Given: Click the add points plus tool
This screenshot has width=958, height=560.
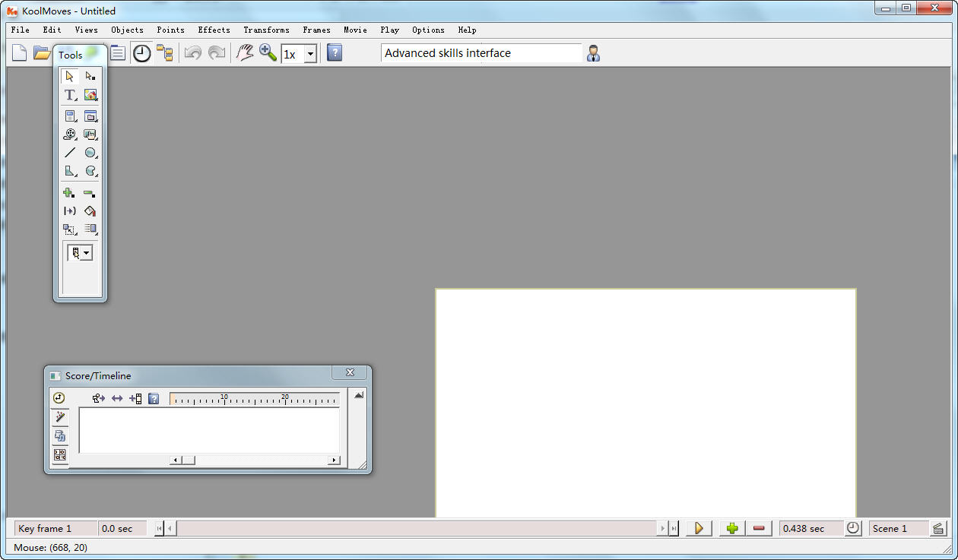Looking at the screenshot, I should click(x=70, y=193).
